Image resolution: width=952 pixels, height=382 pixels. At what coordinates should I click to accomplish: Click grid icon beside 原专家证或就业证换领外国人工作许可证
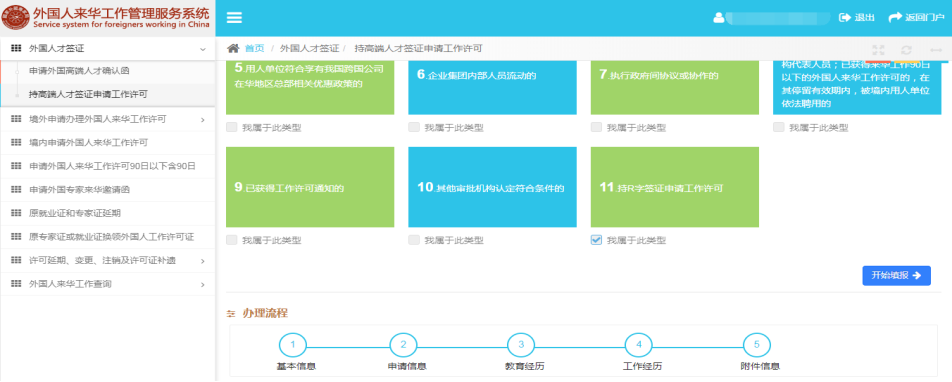coord(16,237)
